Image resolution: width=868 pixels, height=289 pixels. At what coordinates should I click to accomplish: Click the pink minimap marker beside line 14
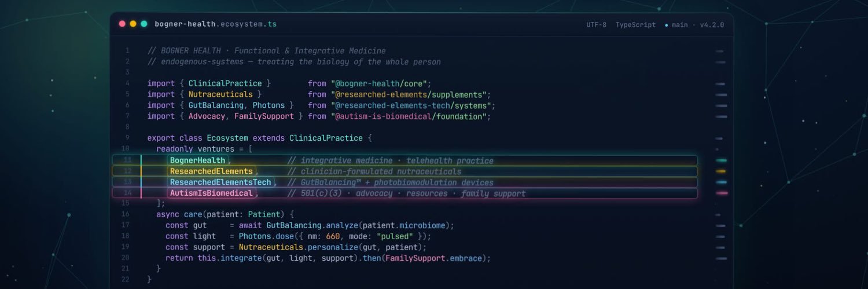[722, 193]
